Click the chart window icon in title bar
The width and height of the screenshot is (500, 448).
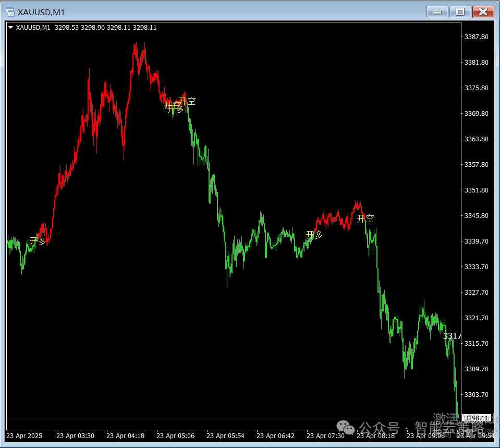[x=10, y=12]
